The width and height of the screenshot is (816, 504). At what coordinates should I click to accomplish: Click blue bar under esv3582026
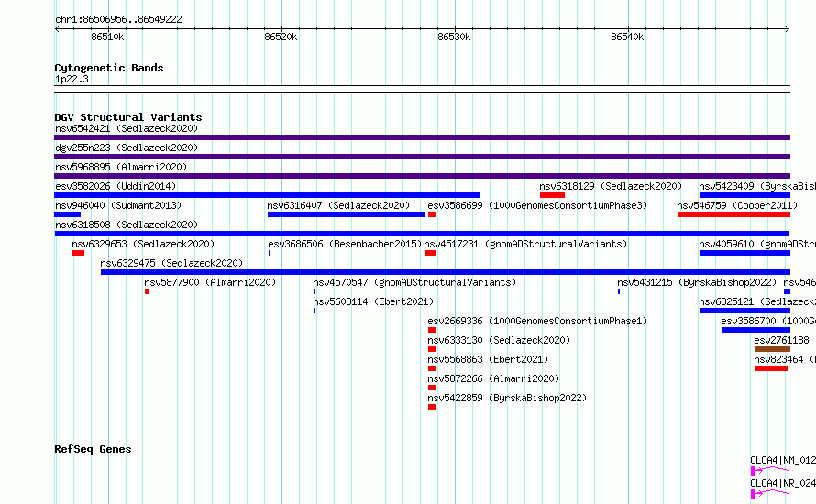(267, 195)
